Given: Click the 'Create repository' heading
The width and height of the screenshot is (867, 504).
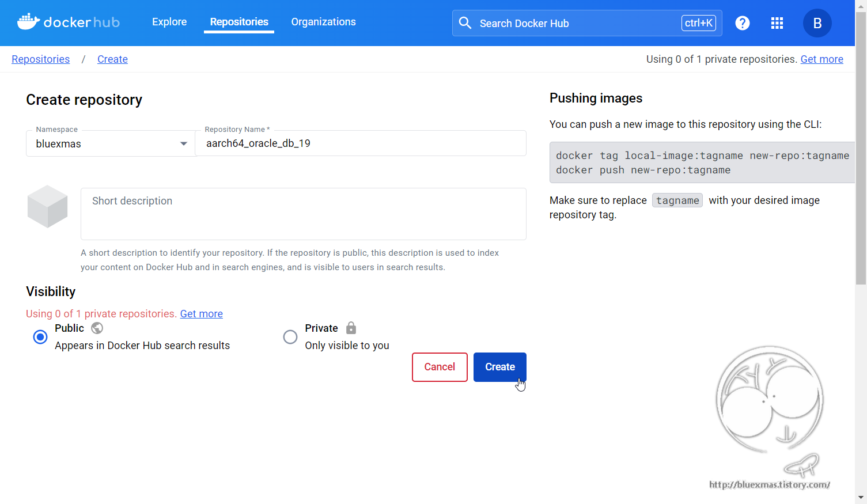Looking at the screenshot, I should [x=84, y=100].
